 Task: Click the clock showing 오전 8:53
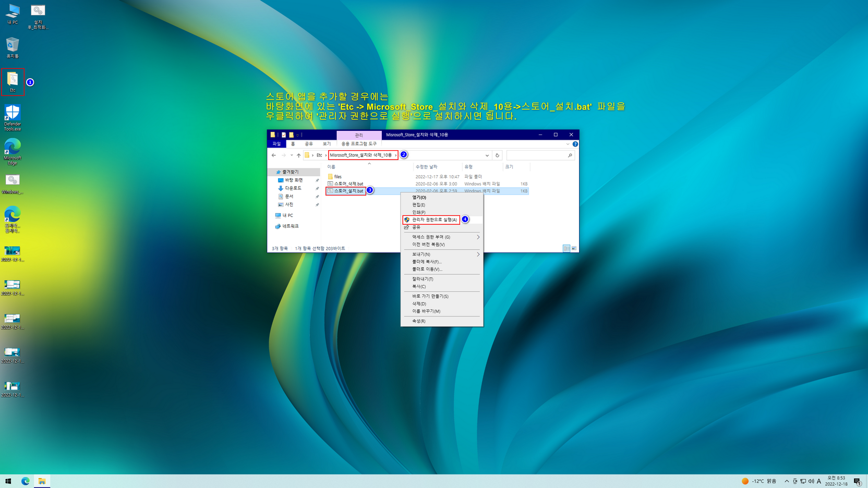836,481
